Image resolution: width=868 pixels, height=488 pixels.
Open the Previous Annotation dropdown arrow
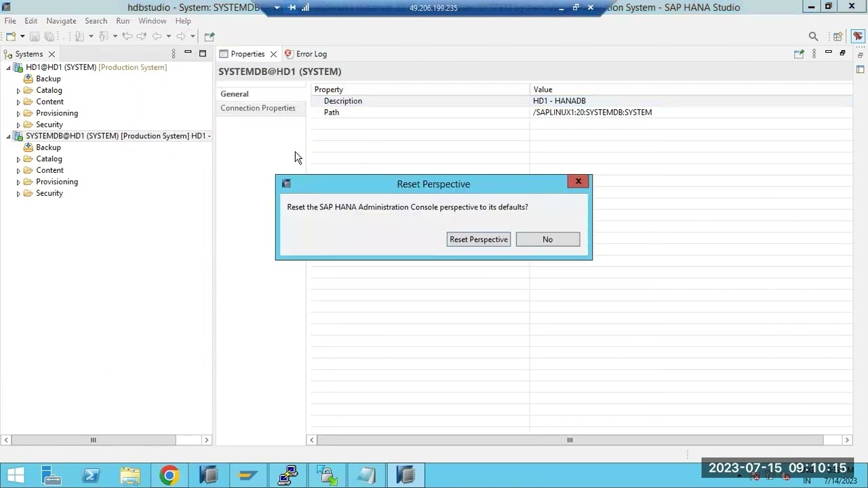pyautogui.click(x=115, y=37)
